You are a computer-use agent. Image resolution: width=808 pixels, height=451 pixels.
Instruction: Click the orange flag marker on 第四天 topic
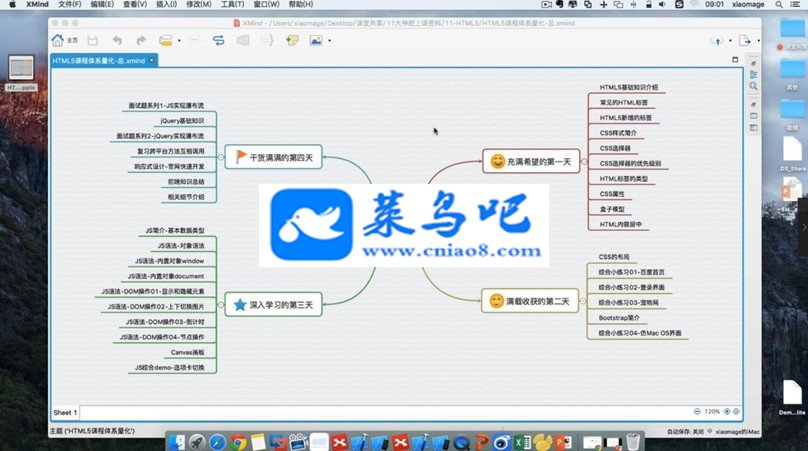tap(241, 157)
